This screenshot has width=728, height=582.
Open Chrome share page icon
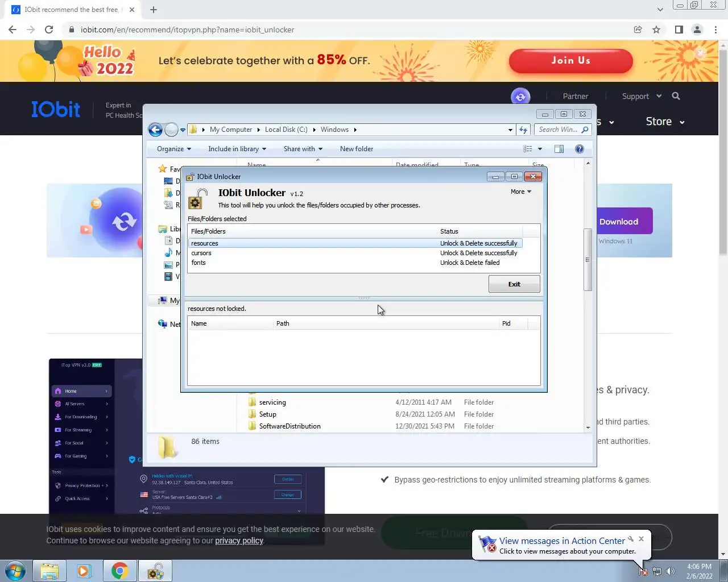[638, 30]
